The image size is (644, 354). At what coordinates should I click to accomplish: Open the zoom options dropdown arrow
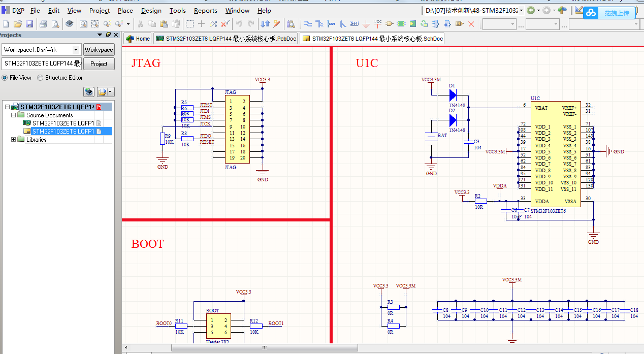[x=128, y=24]
